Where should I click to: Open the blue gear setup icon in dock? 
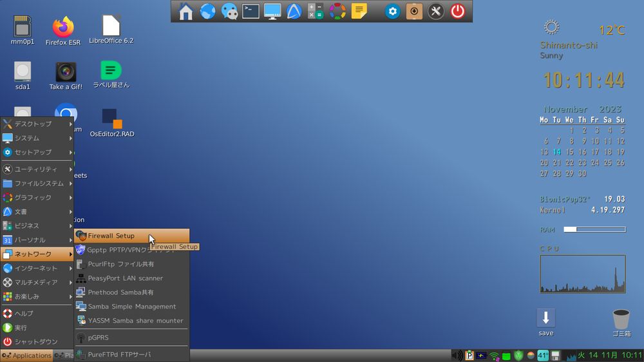click(392, 11)
